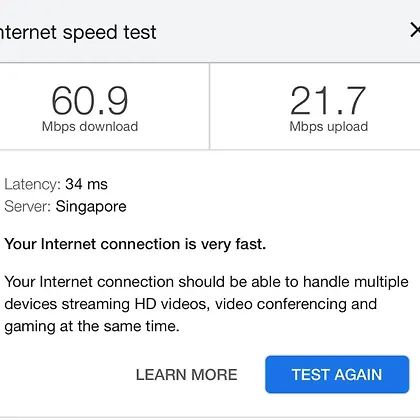Select the 34 ms latency value
Viewport: 420px width, 420px height.
(86, 184)
